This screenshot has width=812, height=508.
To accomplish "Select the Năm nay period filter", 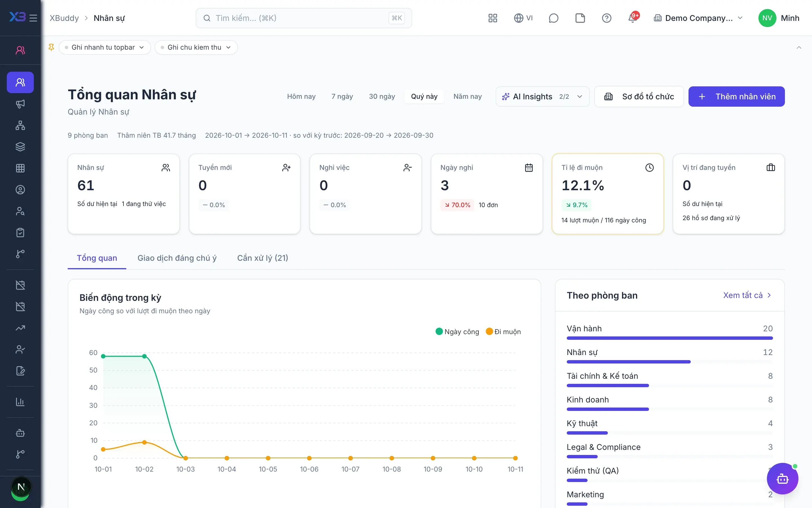I will pyautogui.click(x=467, y=97).
